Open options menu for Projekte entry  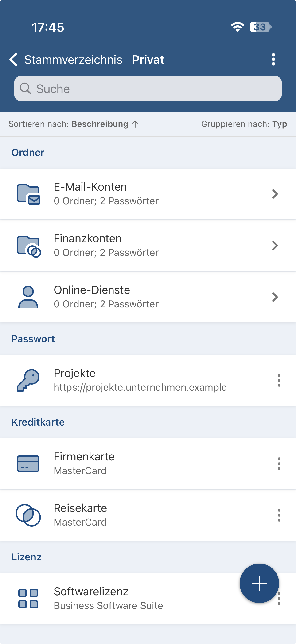tap(279, 380)
